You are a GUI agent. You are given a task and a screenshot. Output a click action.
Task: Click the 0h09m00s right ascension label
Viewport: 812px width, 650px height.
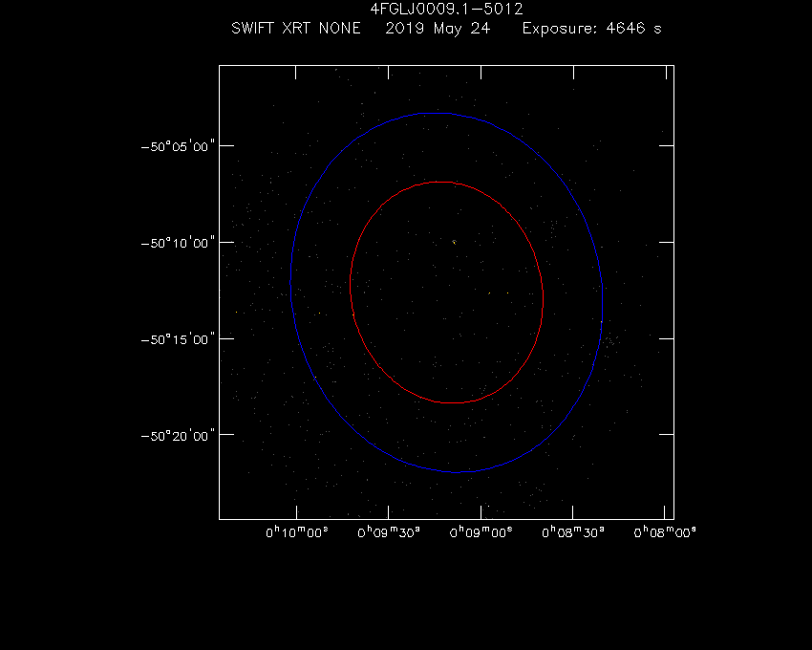[x=481, y=532]
